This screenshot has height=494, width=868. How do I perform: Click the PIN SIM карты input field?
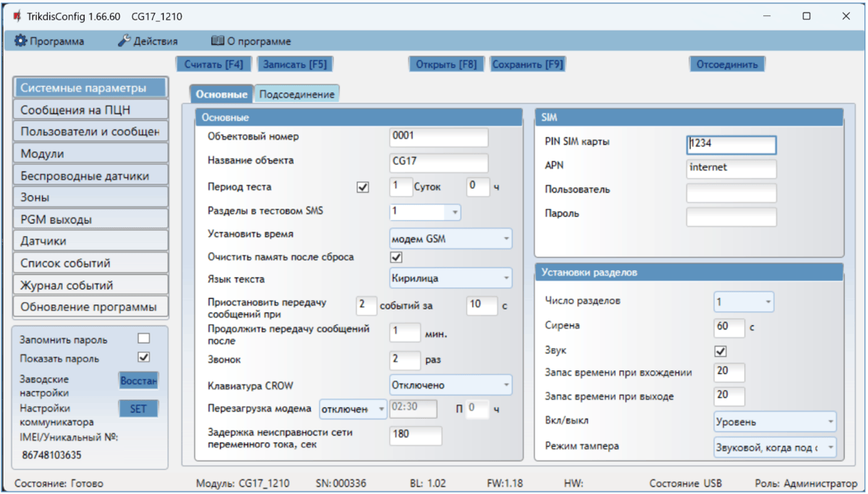731,144
